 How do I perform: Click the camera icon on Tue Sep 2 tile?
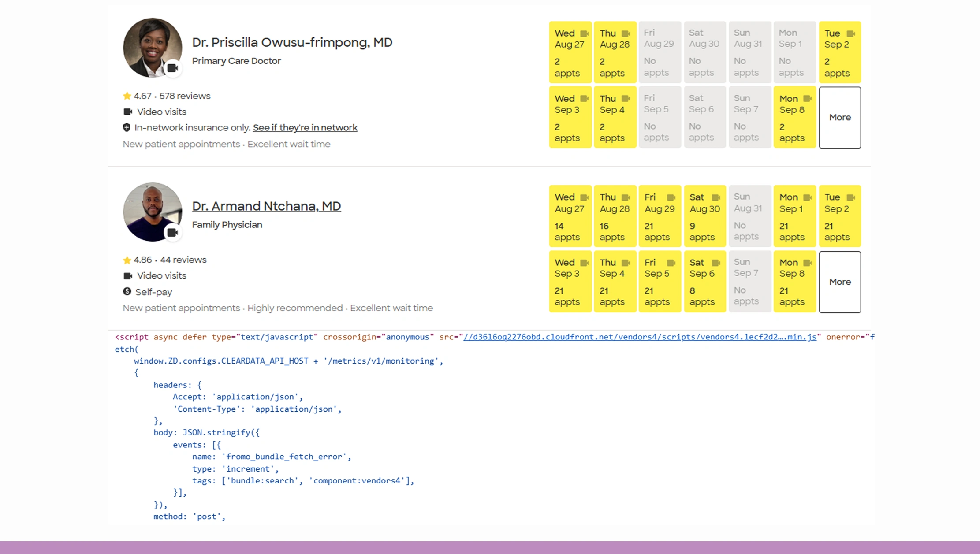click(850, 33)
